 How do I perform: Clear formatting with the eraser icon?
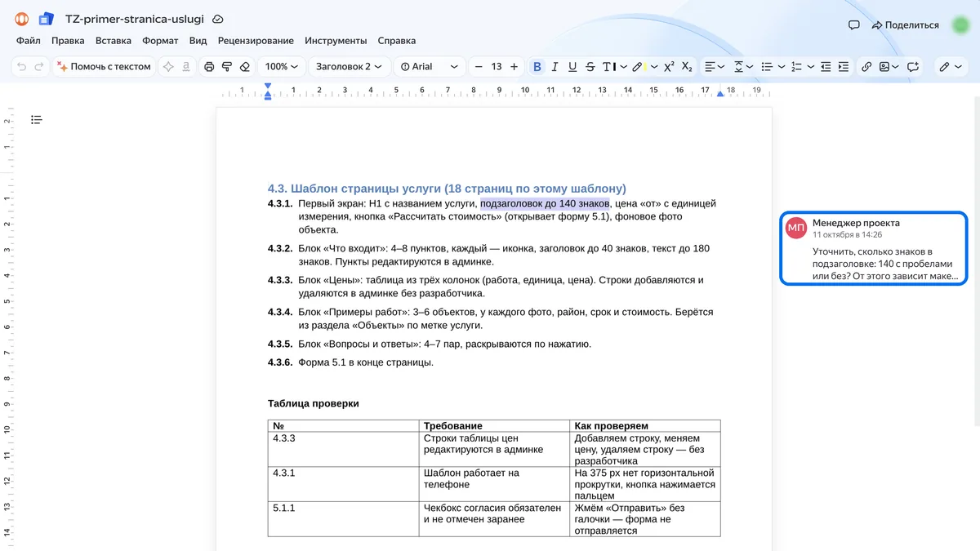point(244,67)
